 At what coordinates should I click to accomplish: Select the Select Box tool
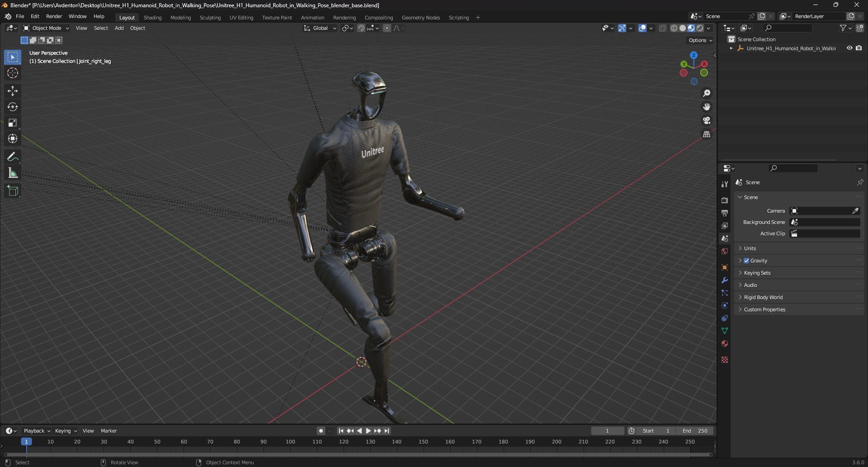(13, 57)
